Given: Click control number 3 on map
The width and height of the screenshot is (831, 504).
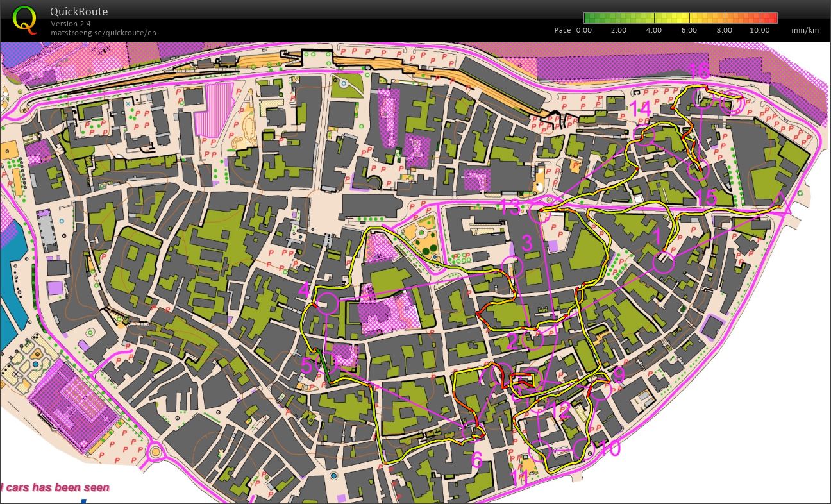Looking at the screenshot, I should 527,244.
